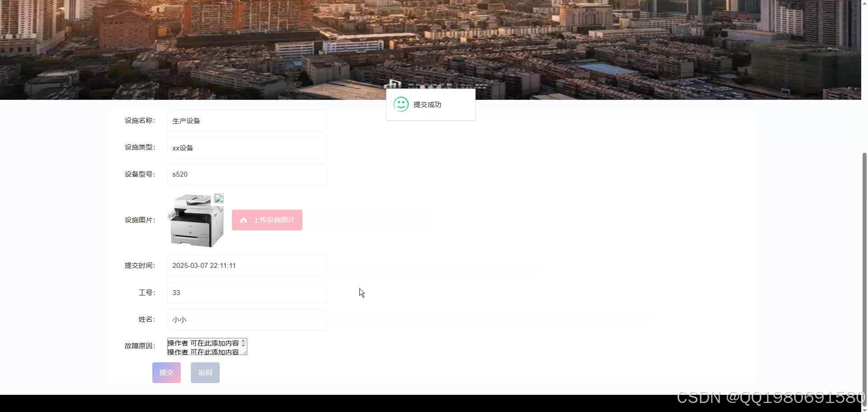Click the 提交时间 date field
The image size is (868, 412).
246,266
